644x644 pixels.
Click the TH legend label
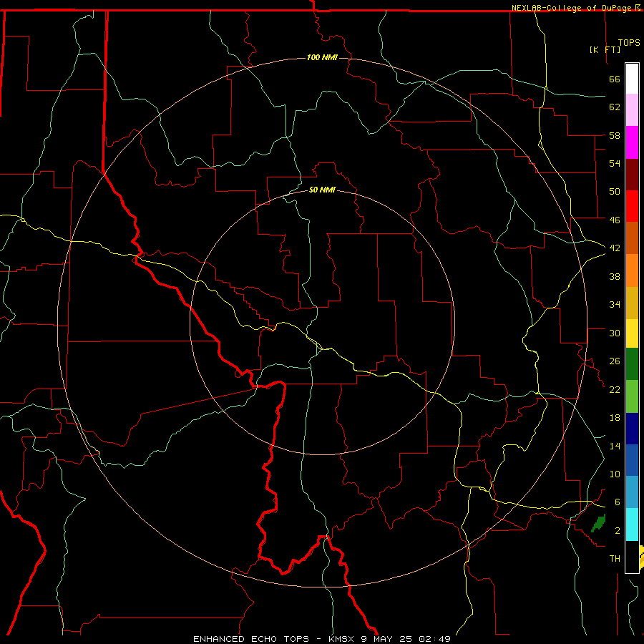pyautogui.click(x=615, y=559)
